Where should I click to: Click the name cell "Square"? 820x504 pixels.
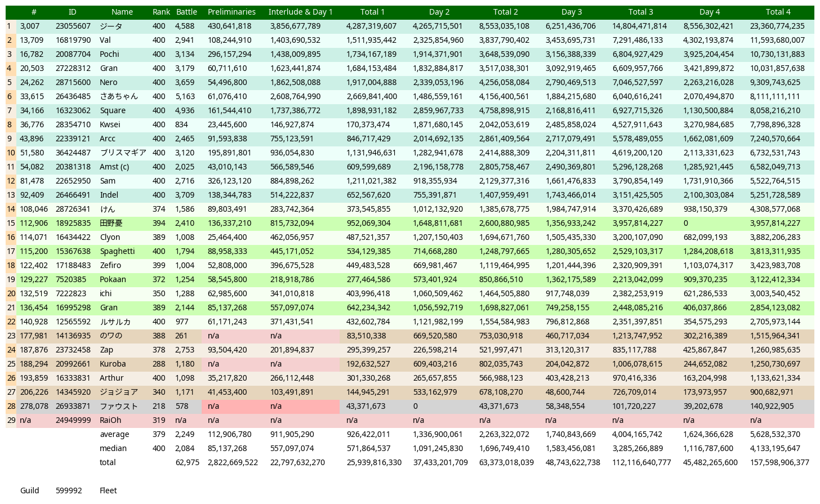[x=113, y=110]
